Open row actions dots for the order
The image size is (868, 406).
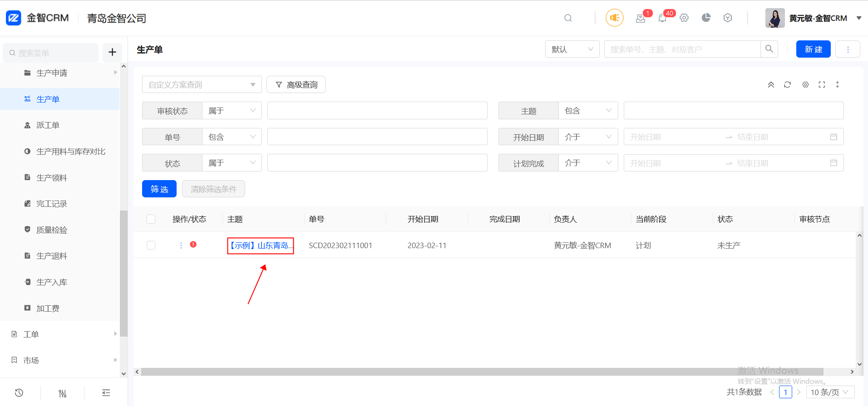[x=181, y=245]
